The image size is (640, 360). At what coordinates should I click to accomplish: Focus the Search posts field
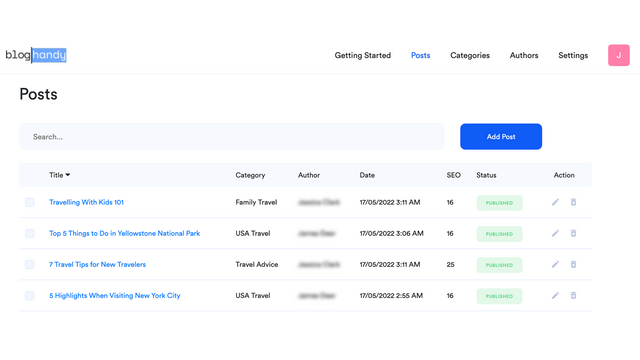[x=231, y=136]
